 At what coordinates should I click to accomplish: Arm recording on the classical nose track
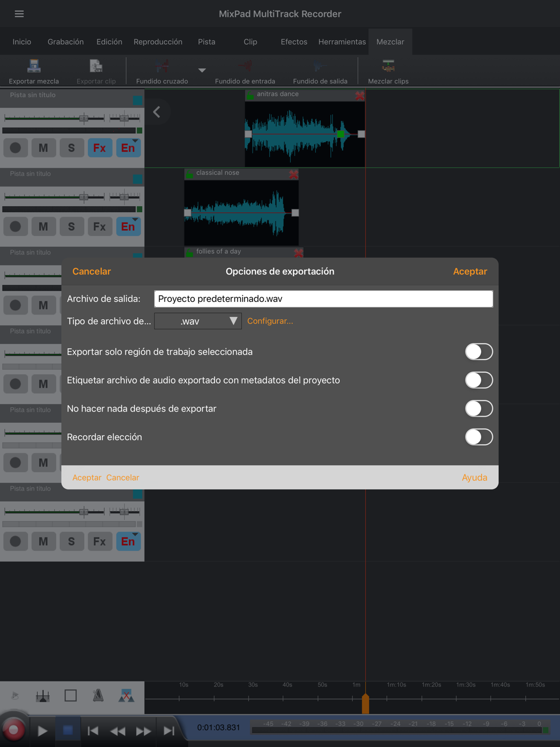click(x=16, y=226)
